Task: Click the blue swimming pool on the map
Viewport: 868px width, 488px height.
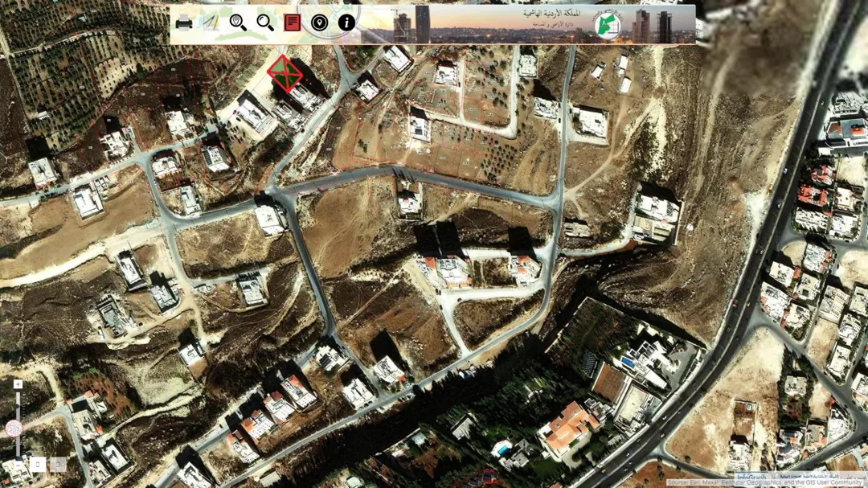Action: pos(628,363)
